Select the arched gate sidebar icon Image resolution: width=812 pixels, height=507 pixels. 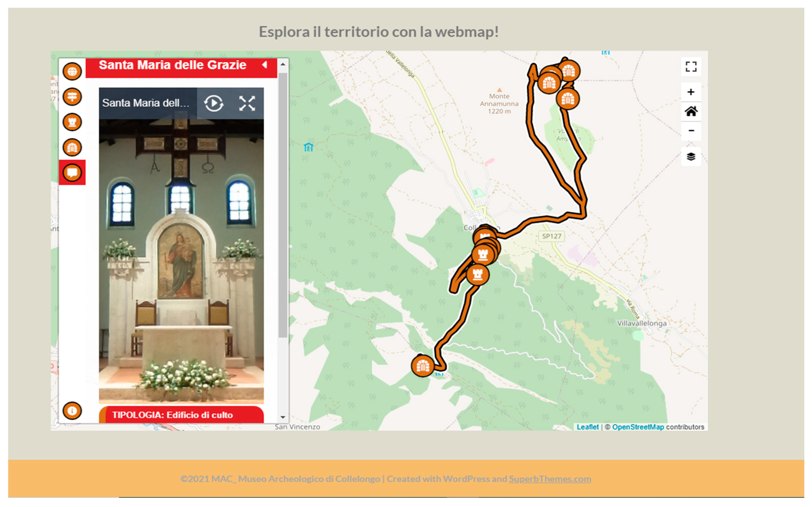pyautogui.click(x=72, y=147)
